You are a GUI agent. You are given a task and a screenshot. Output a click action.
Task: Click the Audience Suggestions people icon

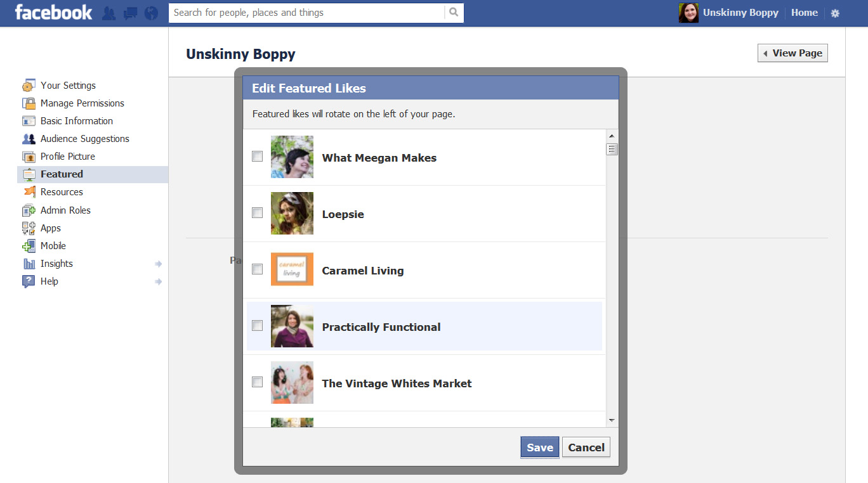click(29, 139)
